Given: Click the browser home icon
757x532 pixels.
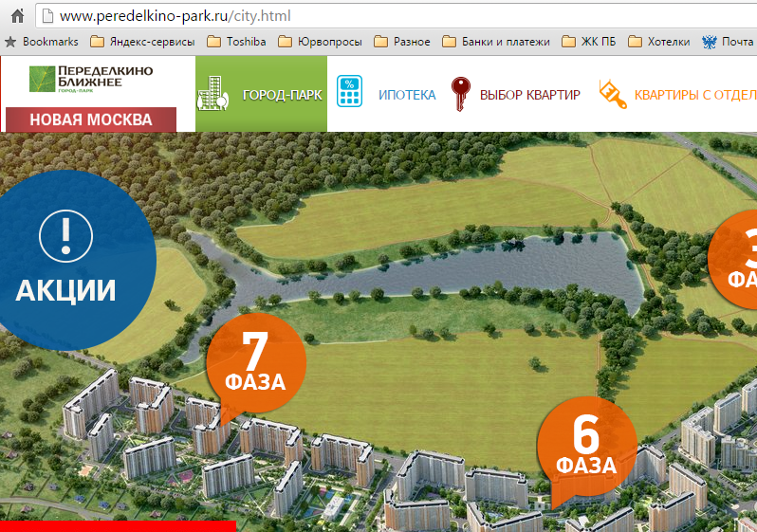Looking at the screenshot, I should coord(17,16).
